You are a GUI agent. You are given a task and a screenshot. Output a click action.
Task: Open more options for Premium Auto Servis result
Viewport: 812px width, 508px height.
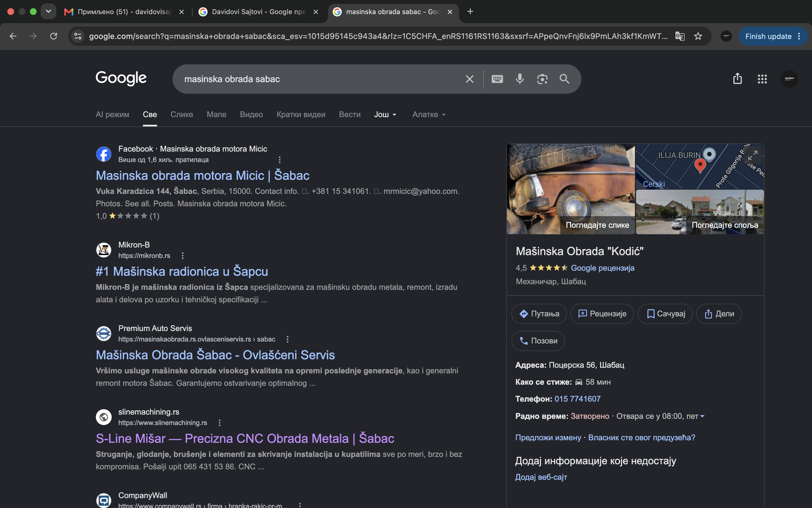pos(288,339)
